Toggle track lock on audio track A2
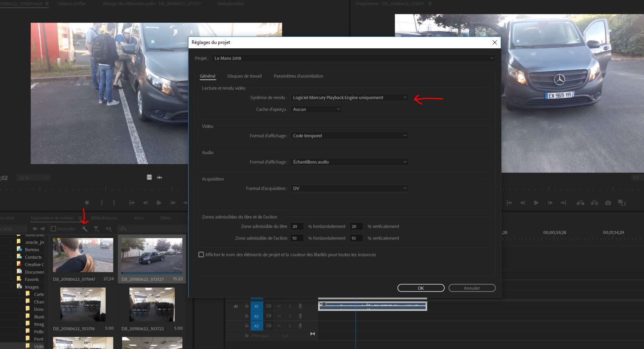 247,316
